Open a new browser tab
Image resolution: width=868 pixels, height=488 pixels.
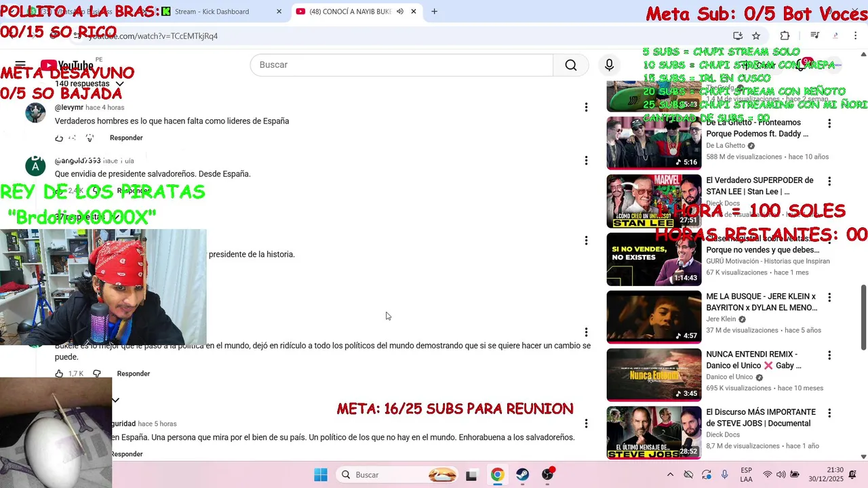click(434, 12)
